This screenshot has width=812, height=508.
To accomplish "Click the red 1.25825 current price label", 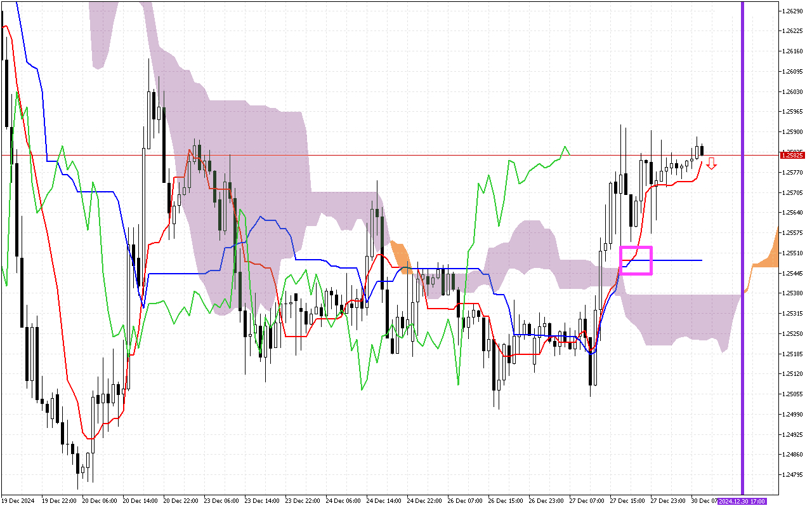I will [793, 155].
